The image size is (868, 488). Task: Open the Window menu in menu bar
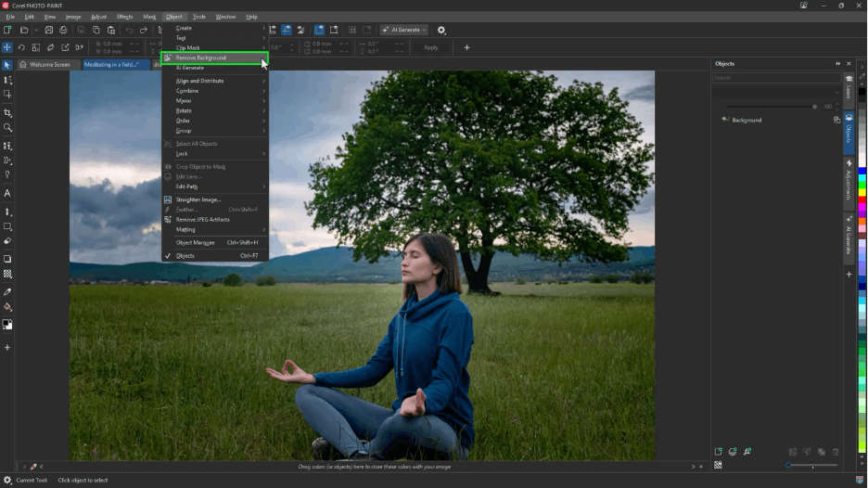[x=225, y=17]
